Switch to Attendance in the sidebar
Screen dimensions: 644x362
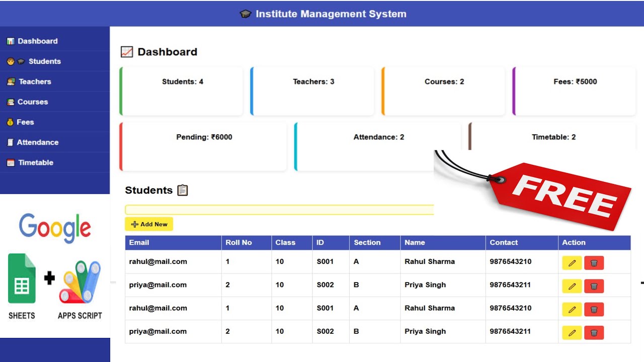(x=55, y=142)
